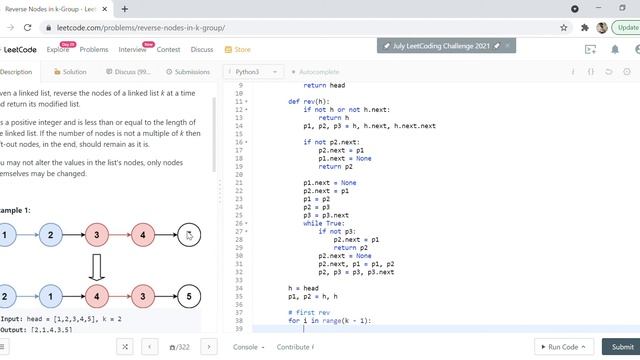Pick a random problem with the shuffle icon
Screen dimensions: 640x360
pos(125,347)
